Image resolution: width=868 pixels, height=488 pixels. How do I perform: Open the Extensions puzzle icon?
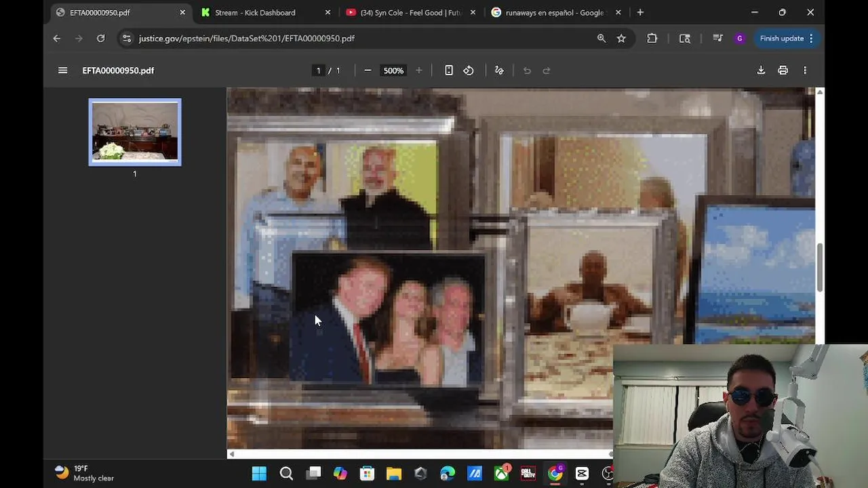(x=652, y=39)
